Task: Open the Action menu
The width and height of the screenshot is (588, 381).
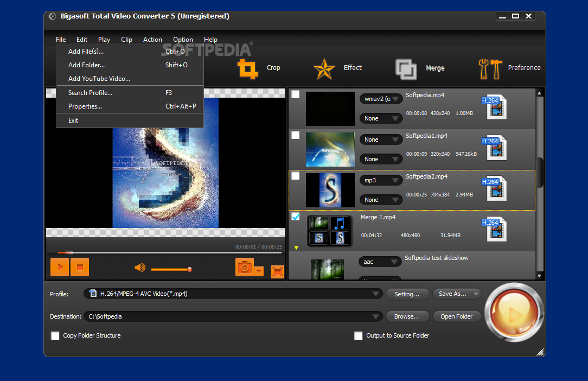Action: coord(152,40)
